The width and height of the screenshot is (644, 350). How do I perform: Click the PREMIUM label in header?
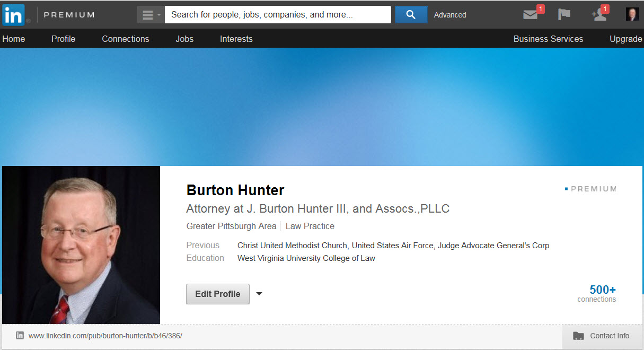tap(69, 15)
